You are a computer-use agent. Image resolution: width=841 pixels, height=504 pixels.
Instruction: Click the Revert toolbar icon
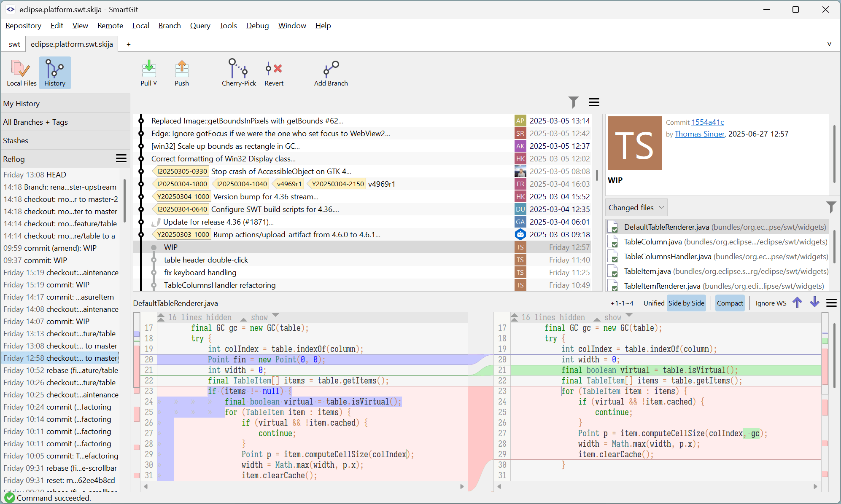273,72
